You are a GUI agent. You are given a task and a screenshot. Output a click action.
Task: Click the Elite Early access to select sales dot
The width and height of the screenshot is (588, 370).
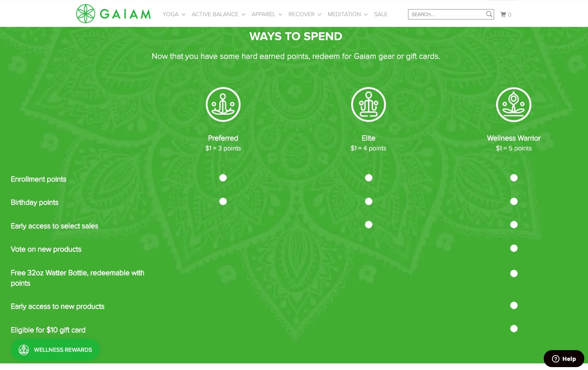pyautogui.click(x=369, y=225)
